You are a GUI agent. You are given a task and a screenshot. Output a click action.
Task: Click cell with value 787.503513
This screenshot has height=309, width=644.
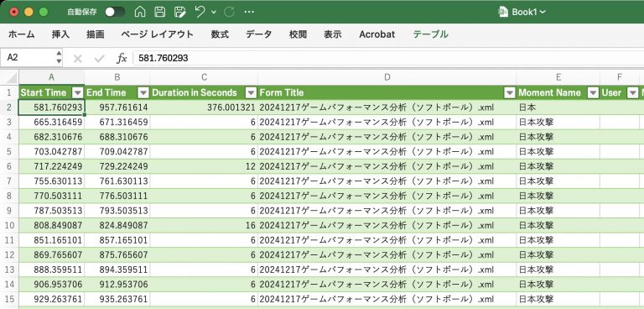(51, 211)
